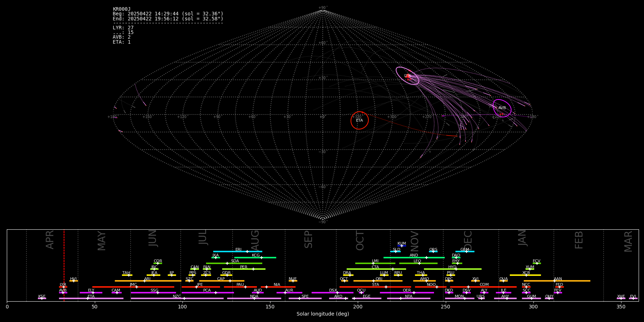Click the PER shower bar in timeline
Viewport: 644px width, 322px height.
(x=244, y=269)
